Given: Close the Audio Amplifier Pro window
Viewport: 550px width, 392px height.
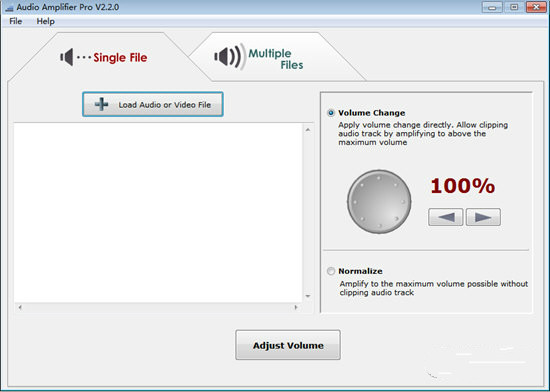Looking at the screenshot, I should click(x=536, y=7).
